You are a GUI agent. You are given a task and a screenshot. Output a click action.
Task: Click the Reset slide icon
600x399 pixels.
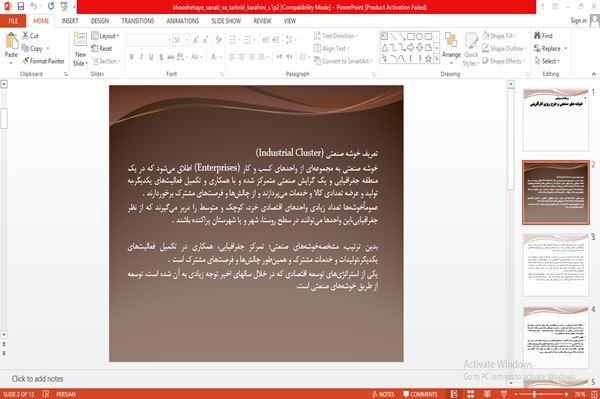[x=95, y=48]
